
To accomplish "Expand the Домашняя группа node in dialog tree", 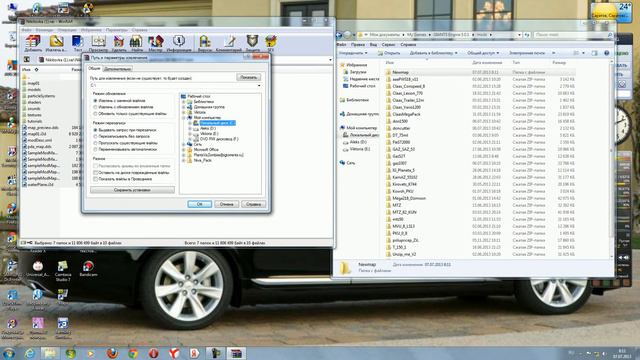I will click(183, 107).
